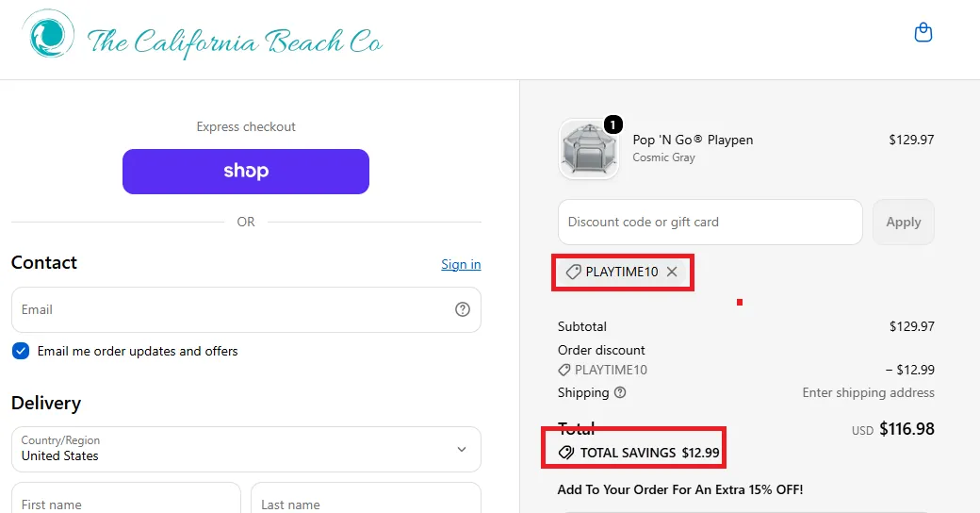Click the Apply discount button
The width and height of the screenshot is (980, 513).
903,223
